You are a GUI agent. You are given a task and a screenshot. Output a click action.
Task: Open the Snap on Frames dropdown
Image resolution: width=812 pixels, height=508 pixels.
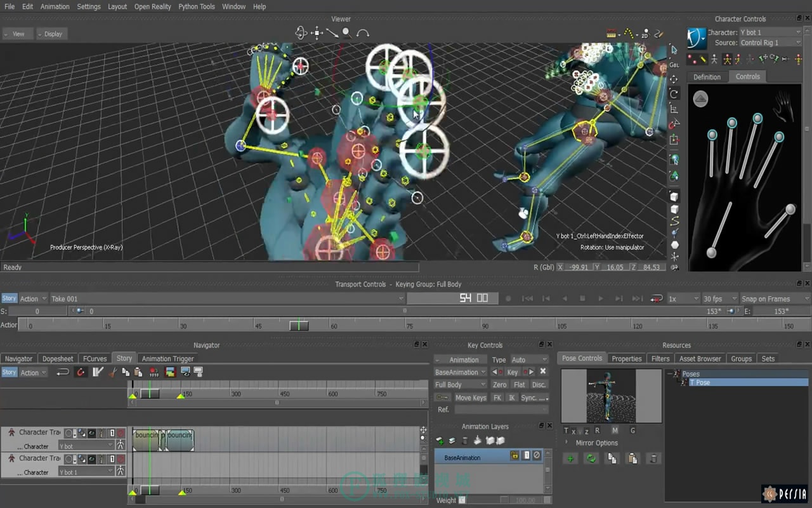[775, 298]
